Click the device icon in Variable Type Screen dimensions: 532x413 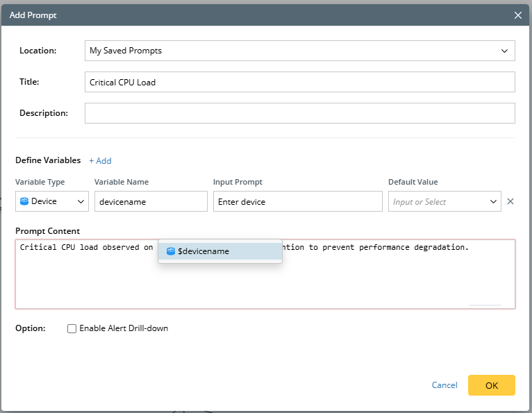pos(24,202)
